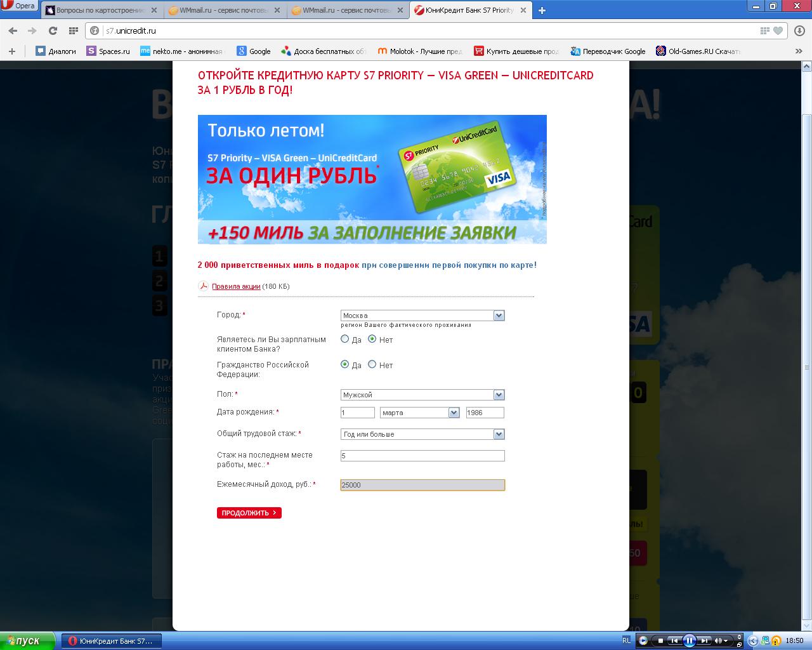Add this page to bookmarks with the heart icon
This screenshot has height=650, width=812.
pos(778,30)
